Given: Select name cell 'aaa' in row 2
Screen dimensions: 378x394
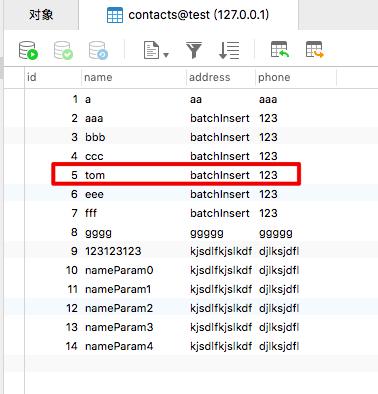Looking at the screenshot, I should point(94,118).
